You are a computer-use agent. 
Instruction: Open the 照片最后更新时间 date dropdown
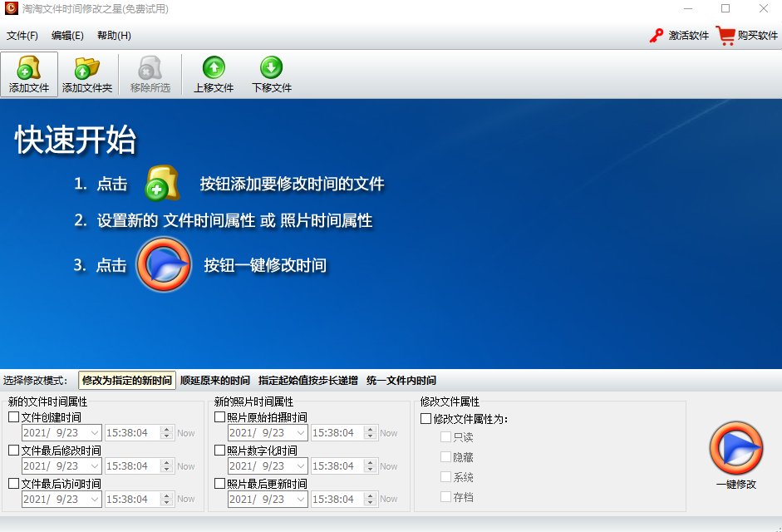click(302, 499)
